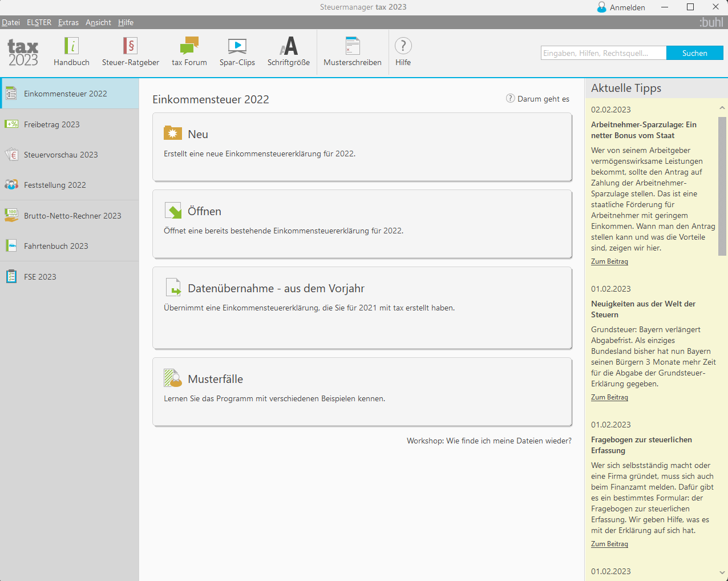This screenshot has width=728, height=581.
Task: Open Musterschreiben templates icon
Action: click(x=352, y=46)
